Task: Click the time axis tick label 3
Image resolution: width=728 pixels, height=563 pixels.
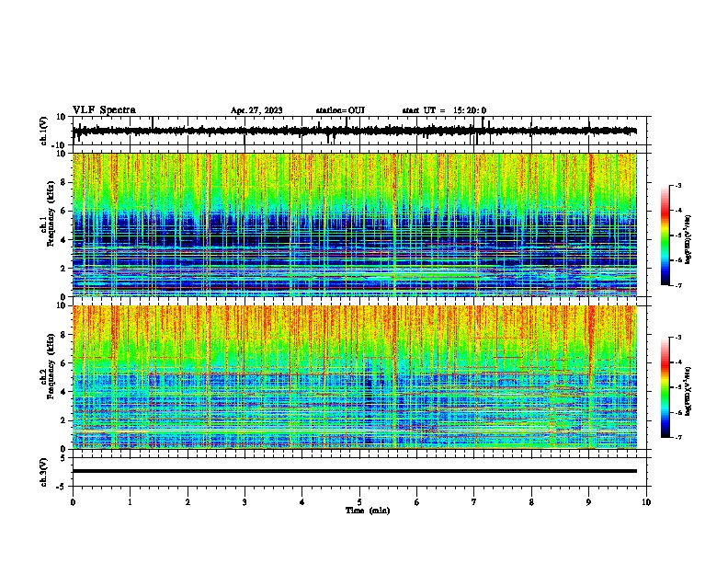Action: [245, 502]
